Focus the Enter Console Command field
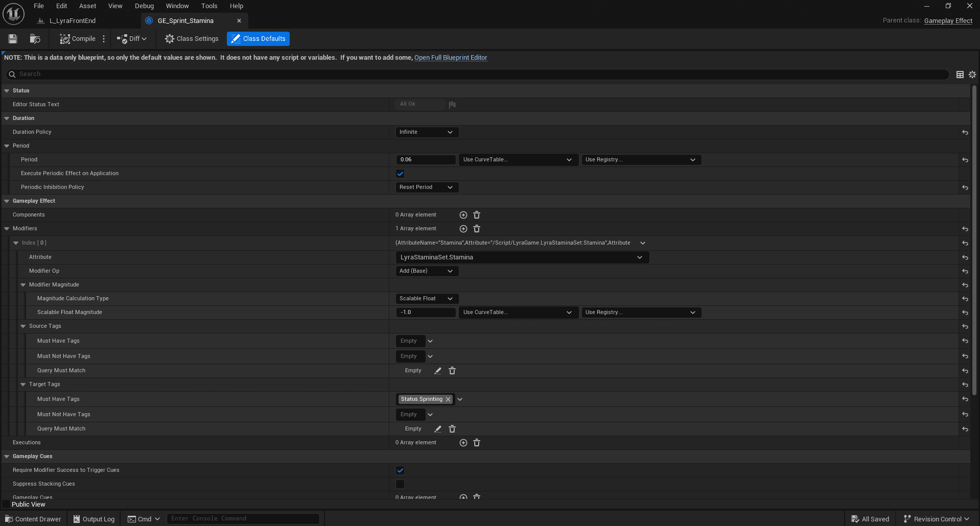This screenshot has width=980, height=526. tap(243, 519)
